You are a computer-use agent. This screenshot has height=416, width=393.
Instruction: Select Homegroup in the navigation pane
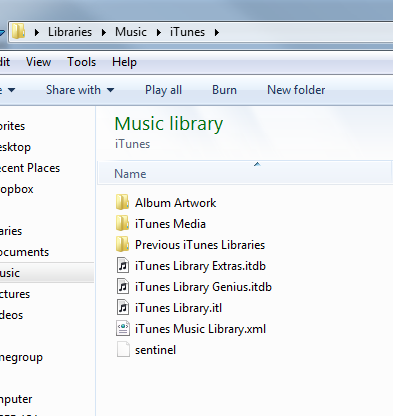click(x=21, y=357)
